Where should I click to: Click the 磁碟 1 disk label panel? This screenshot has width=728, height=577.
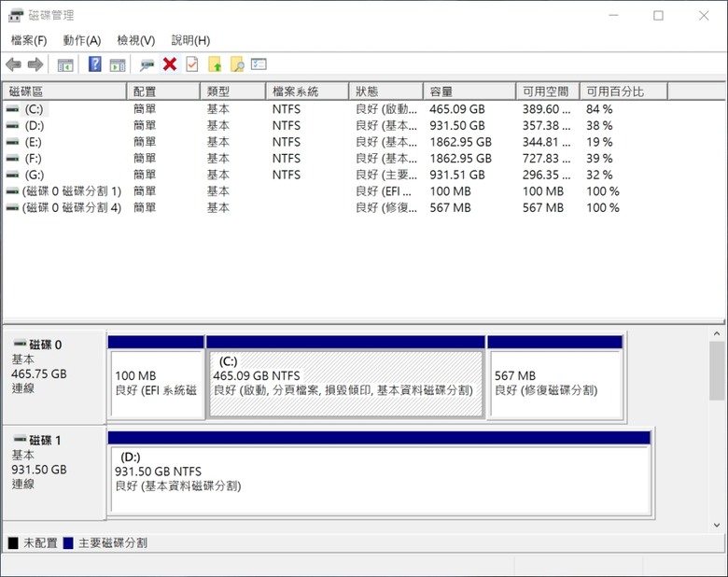[x=54, y=472]
